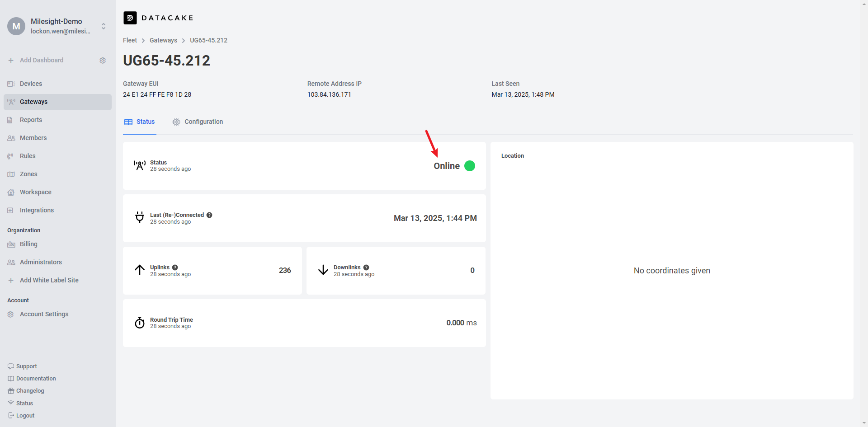This screenshot has width=868, height=427.
Task: Click the UG65-45.212 page heading
Action: 166,61
